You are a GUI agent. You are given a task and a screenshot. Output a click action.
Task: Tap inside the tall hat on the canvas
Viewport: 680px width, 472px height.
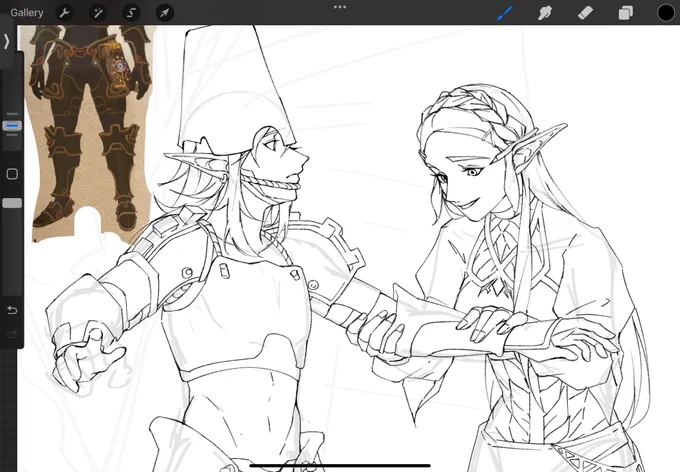234,87
